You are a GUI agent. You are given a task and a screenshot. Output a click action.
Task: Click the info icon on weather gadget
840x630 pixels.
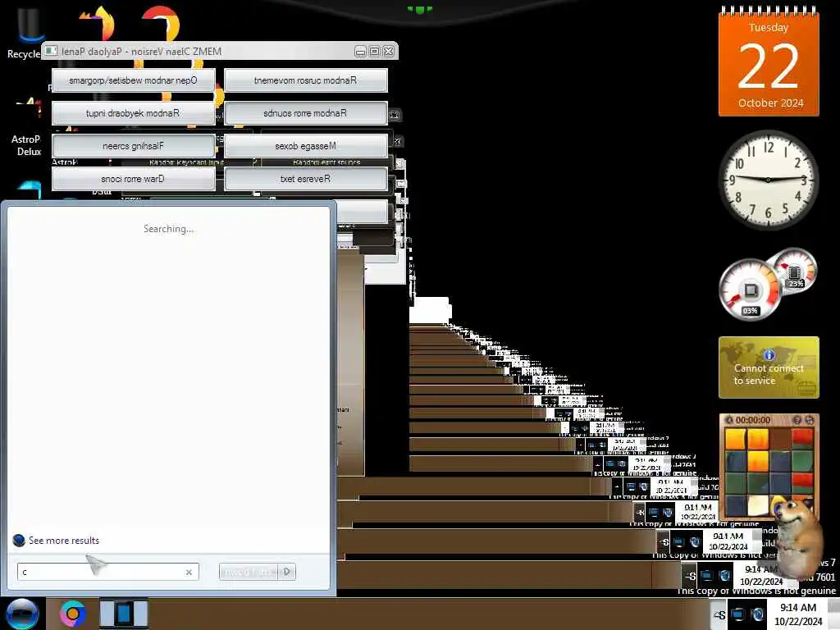(x=769, y=355)
